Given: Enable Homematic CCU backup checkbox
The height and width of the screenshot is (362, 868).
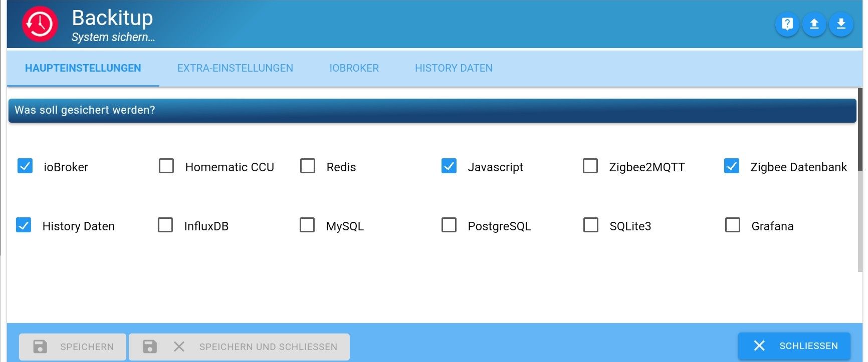Looking at the screenshot, I should pos(166,166).
